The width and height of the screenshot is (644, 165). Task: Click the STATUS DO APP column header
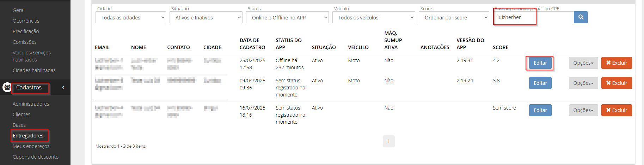click(289, 44)
